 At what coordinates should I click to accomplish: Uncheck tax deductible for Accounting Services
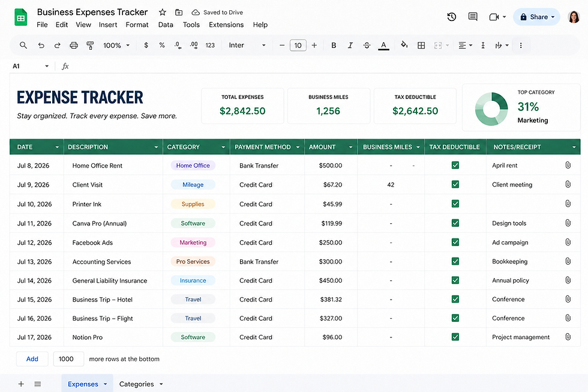coord(455,261)
